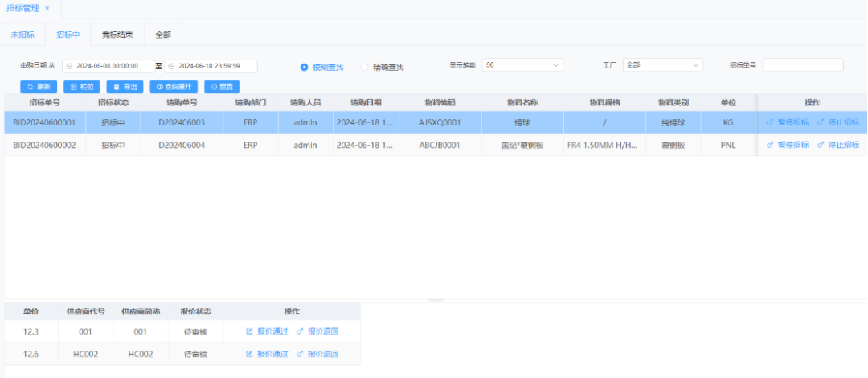The image size is (868, 378).
Task: Click the cell D202406004
Action: 182,145
